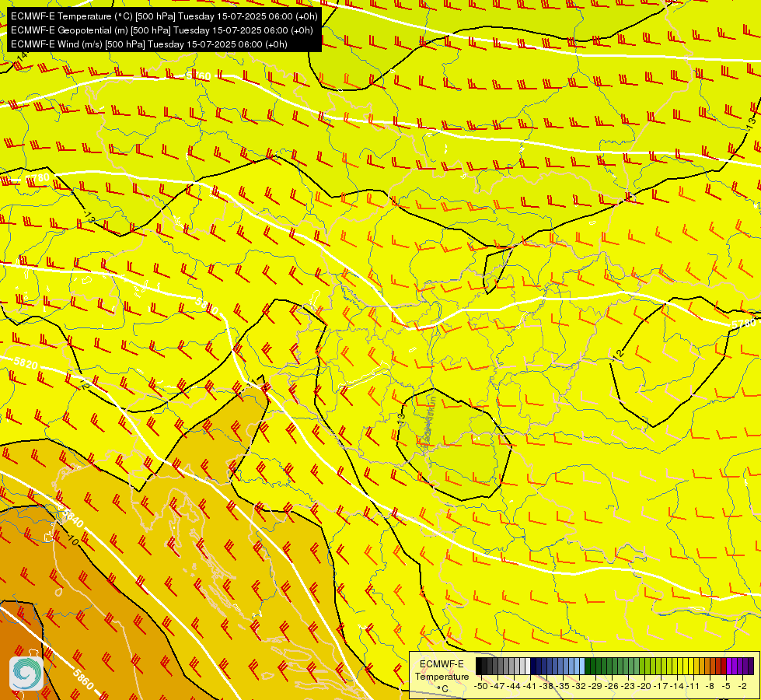This screenshot has width=761, height=700.
Task: Click the -10 isotherm contour label
Action: pos(73,541)
